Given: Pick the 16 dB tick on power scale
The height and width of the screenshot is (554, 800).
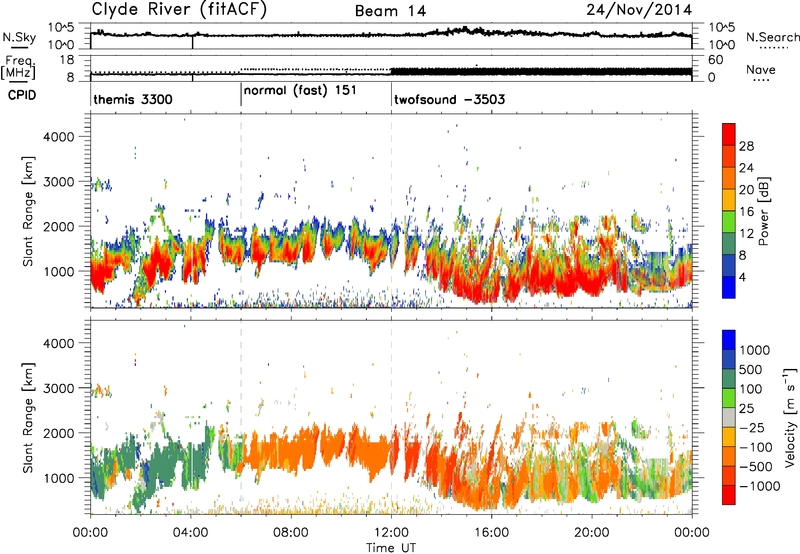Looking at the screenshot, I should click(746, 212).
